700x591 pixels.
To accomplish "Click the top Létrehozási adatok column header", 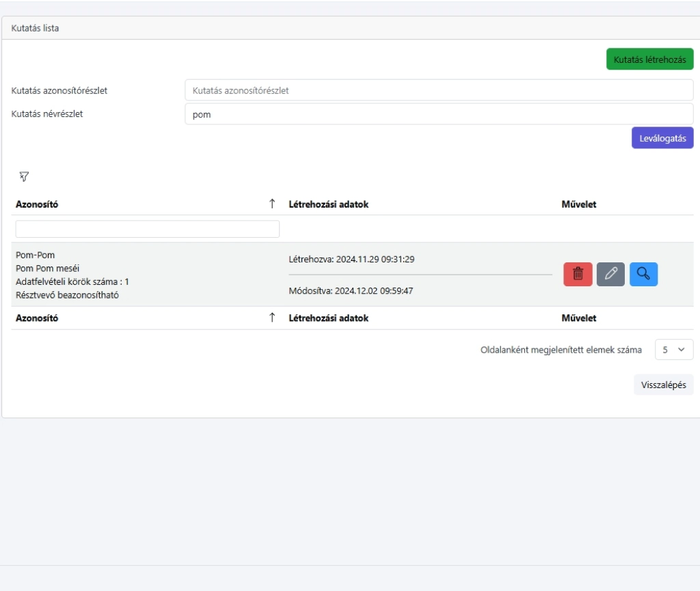I will [x=328, y=204].
